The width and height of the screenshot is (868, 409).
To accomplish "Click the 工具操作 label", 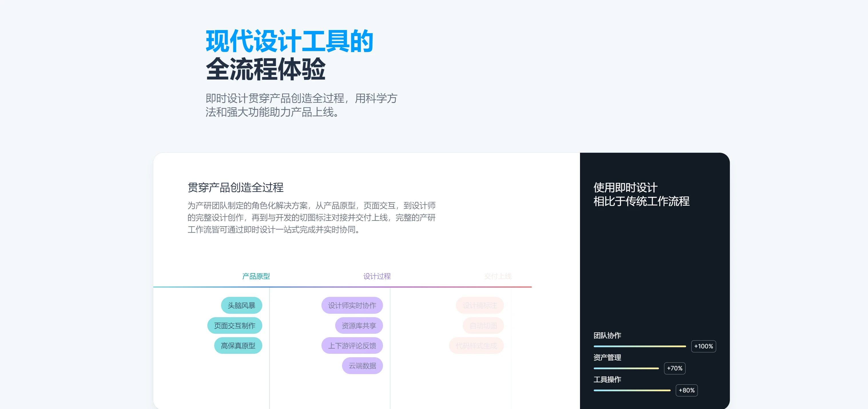I will point(607,379).
